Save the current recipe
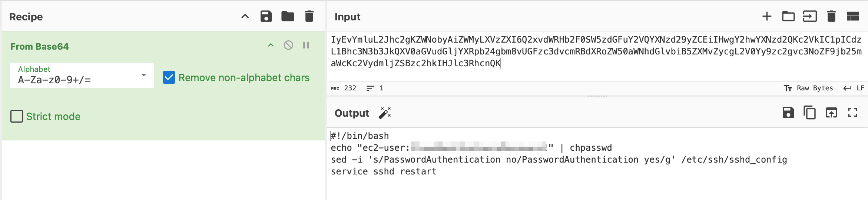This screenshot has height=200, width=868. [x=266, y=17]
